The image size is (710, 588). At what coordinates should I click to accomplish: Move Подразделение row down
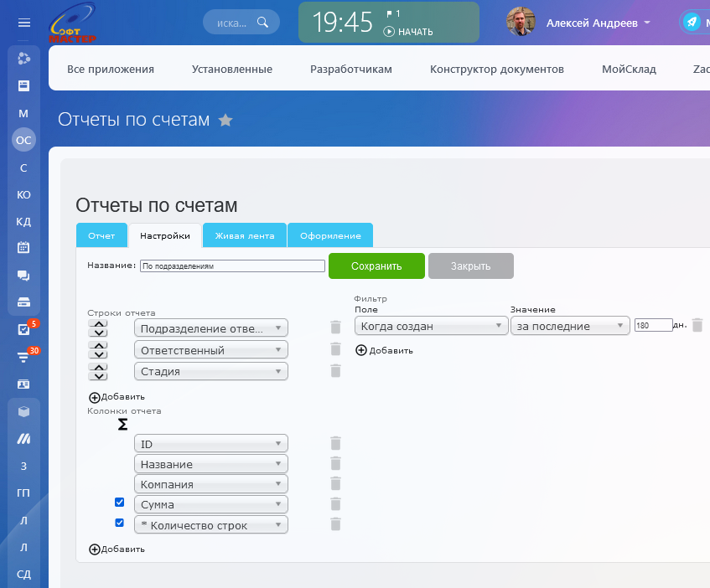point(98,333)
